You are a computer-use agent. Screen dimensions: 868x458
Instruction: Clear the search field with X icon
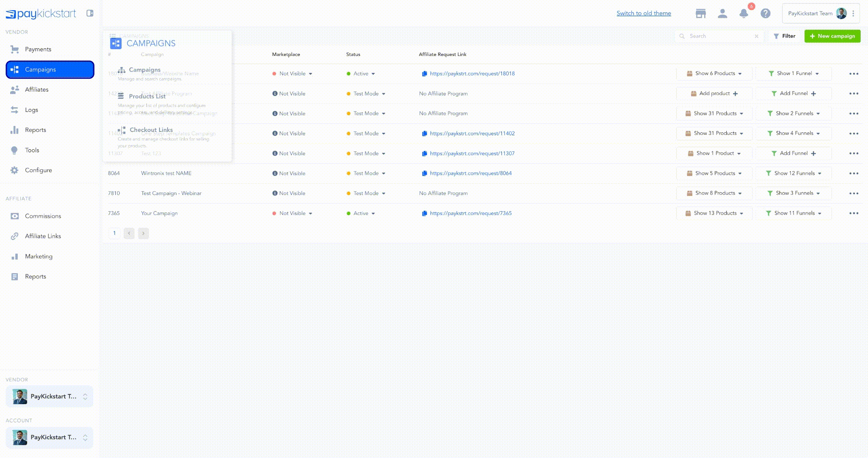(756, 36)
